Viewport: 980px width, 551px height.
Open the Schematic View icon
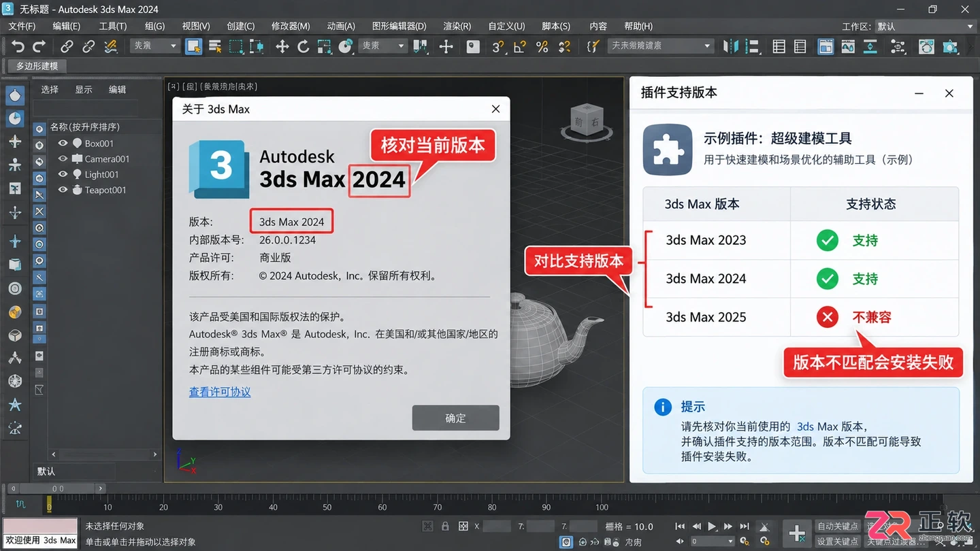(x=898, y=46)
